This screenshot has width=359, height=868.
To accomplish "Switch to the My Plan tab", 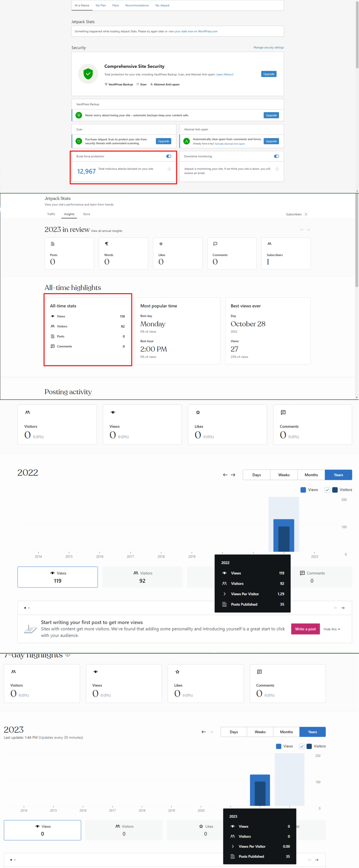I will (x=101, y=5).
